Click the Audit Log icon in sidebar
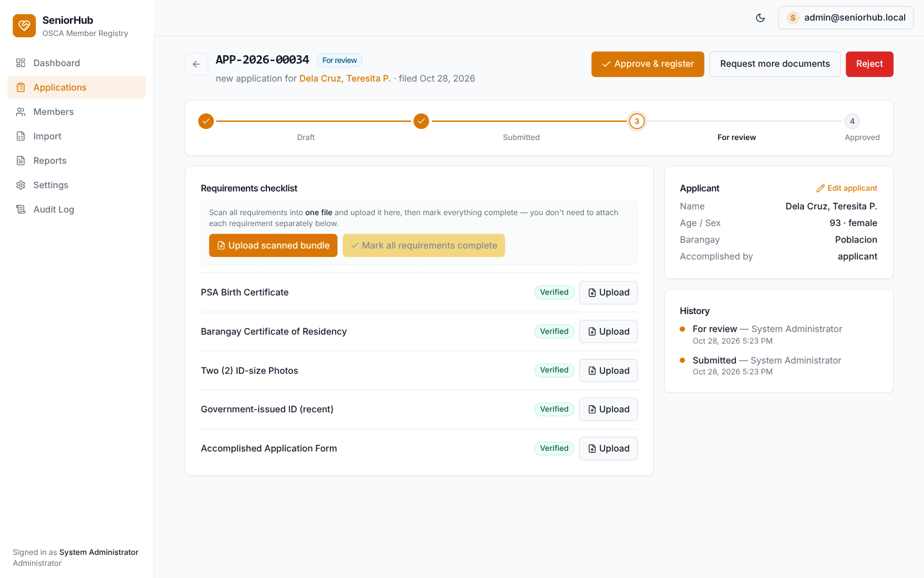This screenshot has width=924, height=578. click(x=21, y=209)
